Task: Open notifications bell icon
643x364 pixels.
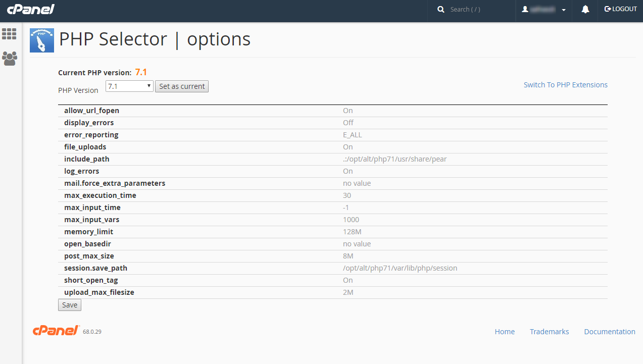Action: click(x=585, y=9)
